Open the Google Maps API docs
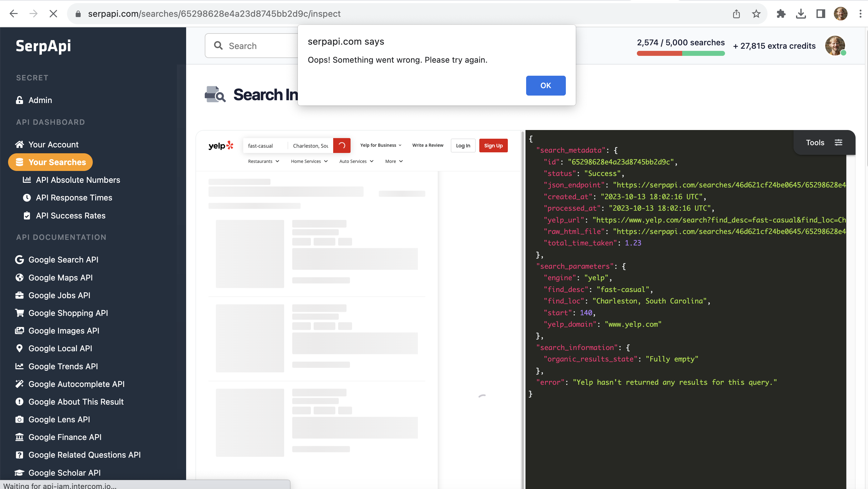The image size is (868, 489). click(60, 278)
